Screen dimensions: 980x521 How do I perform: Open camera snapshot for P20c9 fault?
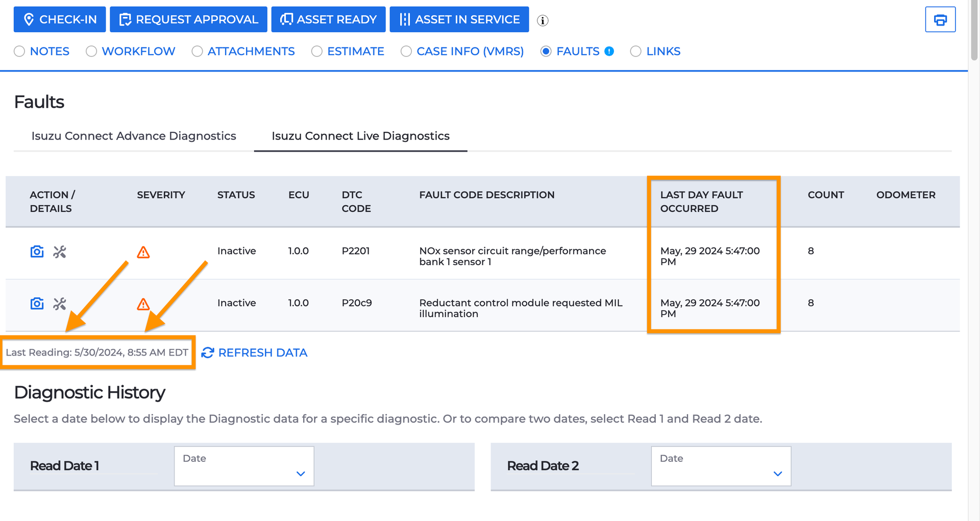(x=37, y=304)
